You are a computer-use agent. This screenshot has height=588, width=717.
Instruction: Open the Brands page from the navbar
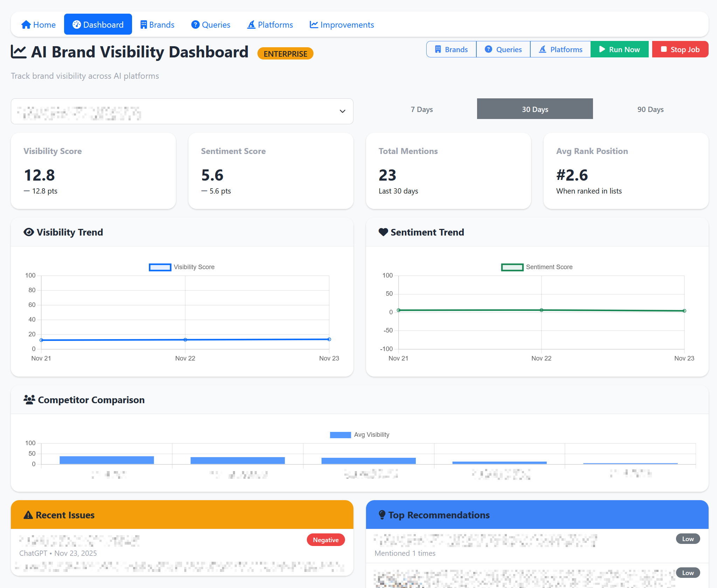coord(157,24)
